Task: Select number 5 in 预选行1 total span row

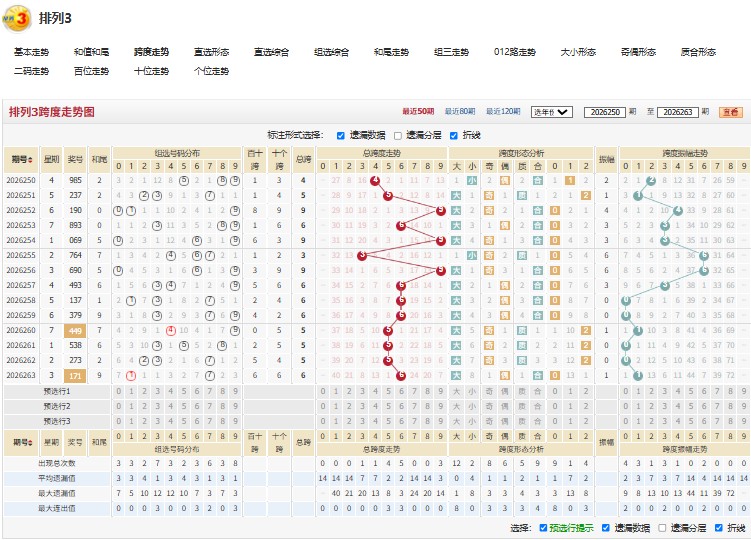Action: [388, 391]
